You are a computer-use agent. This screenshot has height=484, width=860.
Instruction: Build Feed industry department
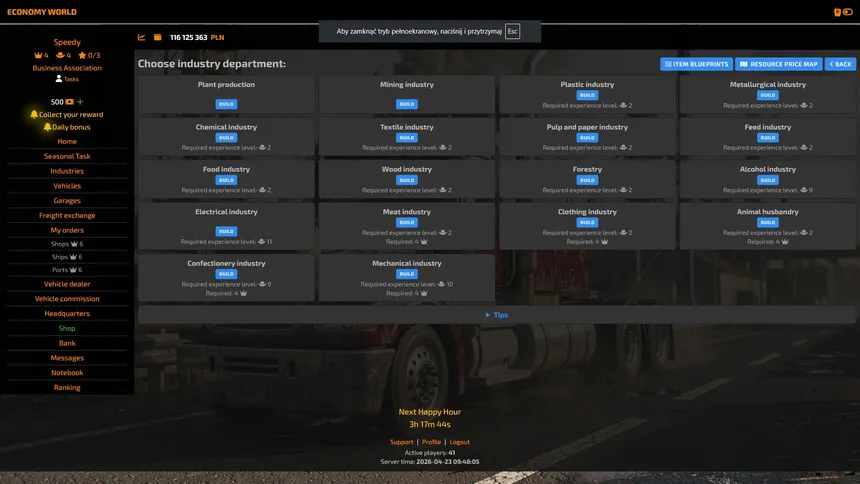click(x=767, y=138)
